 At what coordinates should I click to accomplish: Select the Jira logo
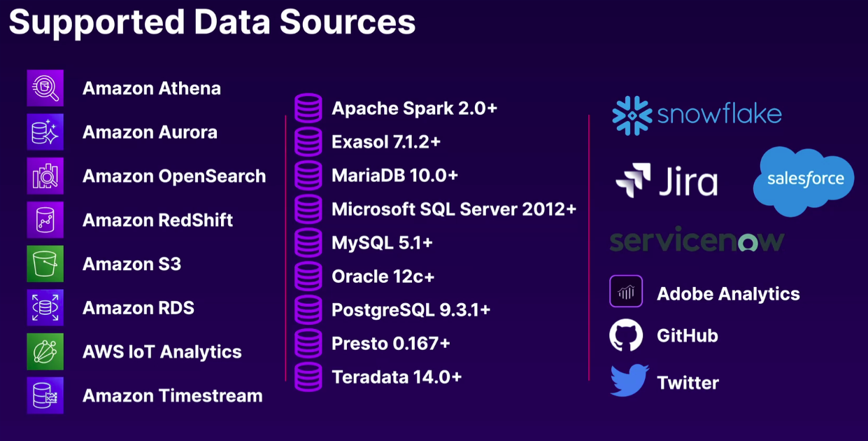click(x=667, y=181)
